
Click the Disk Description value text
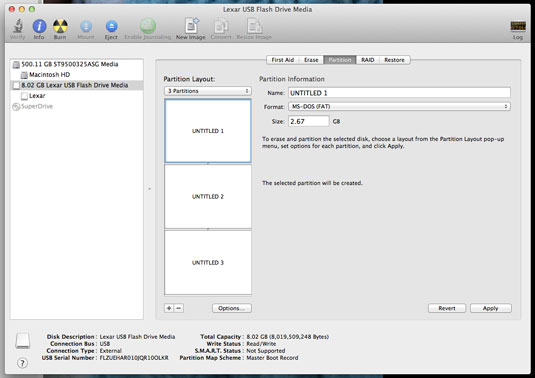(x=137, y=337)
